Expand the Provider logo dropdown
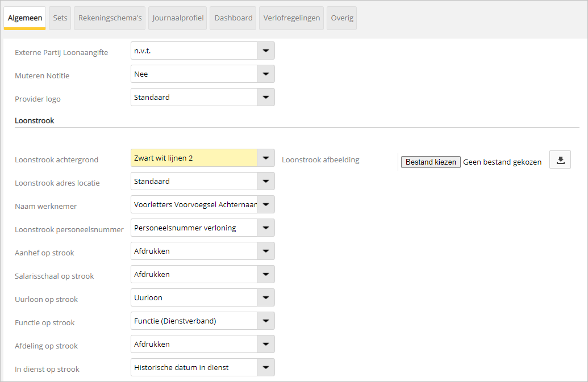The width and height of the screenshot is (588, 382). click(265, 97)
